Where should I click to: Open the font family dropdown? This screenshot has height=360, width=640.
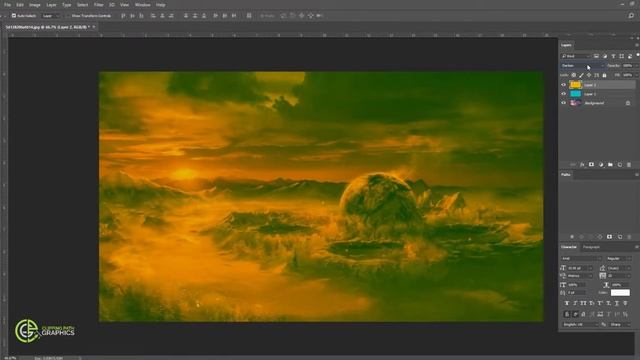(x=581, y=258)
